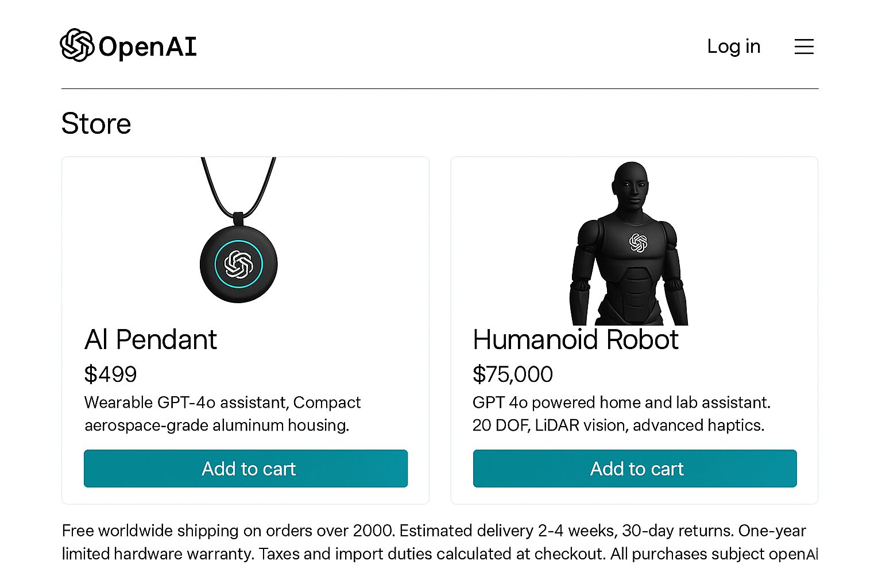Image resolution: width=882 pixels, height=588 pixels.
Task: Click the Humanoid Robot description text
Action: click(620, 414)
